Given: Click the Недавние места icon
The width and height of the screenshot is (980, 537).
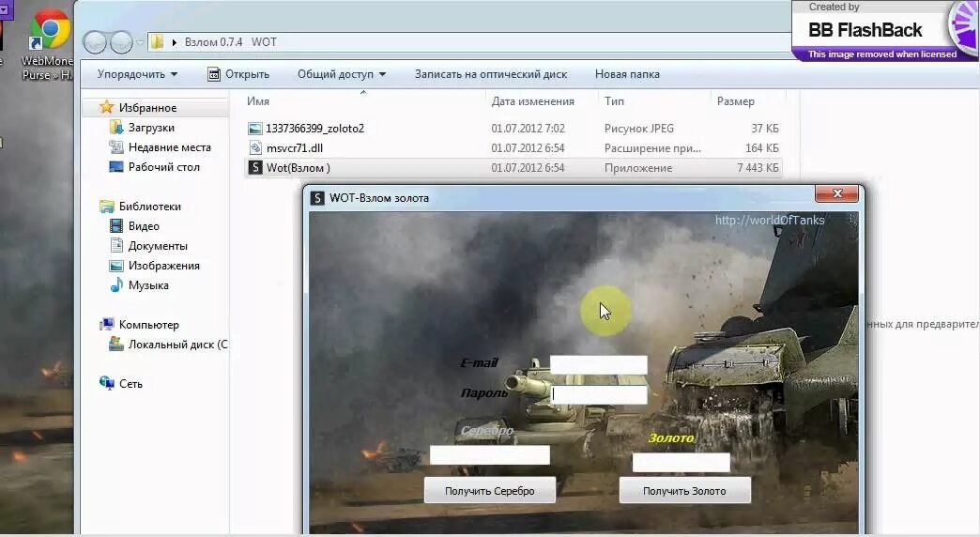Looking at the screenshot, I should pos(116,146).
